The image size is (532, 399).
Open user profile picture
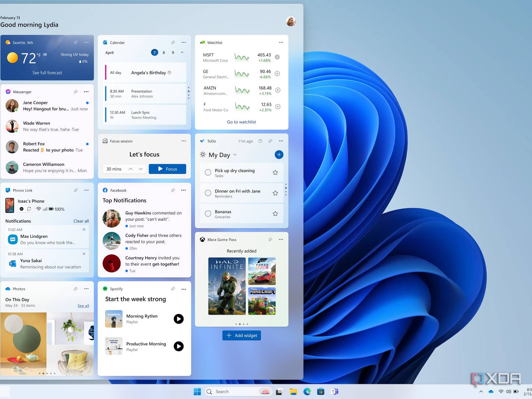pos(291,21)
